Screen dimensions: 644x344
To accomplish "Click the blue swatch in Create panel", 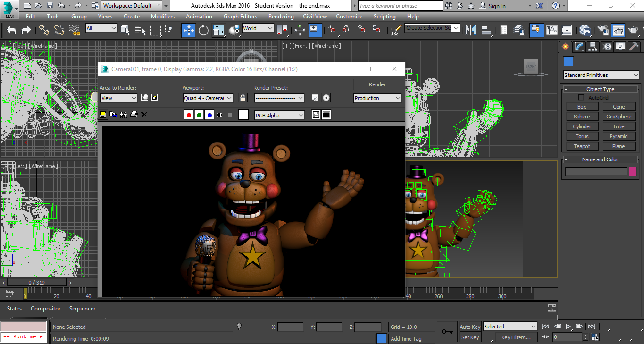I will pyautogui.click(x=569, y=61).
